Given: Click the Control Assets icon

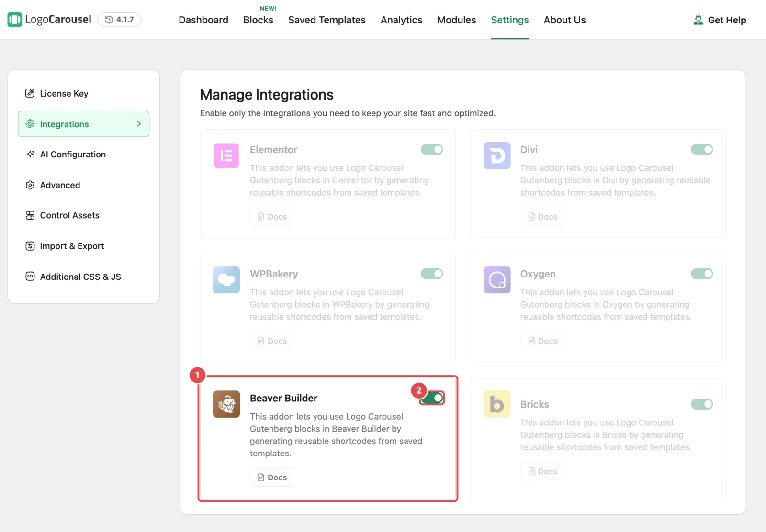Looking at the screenshot, I should click(x=30, y=215).
